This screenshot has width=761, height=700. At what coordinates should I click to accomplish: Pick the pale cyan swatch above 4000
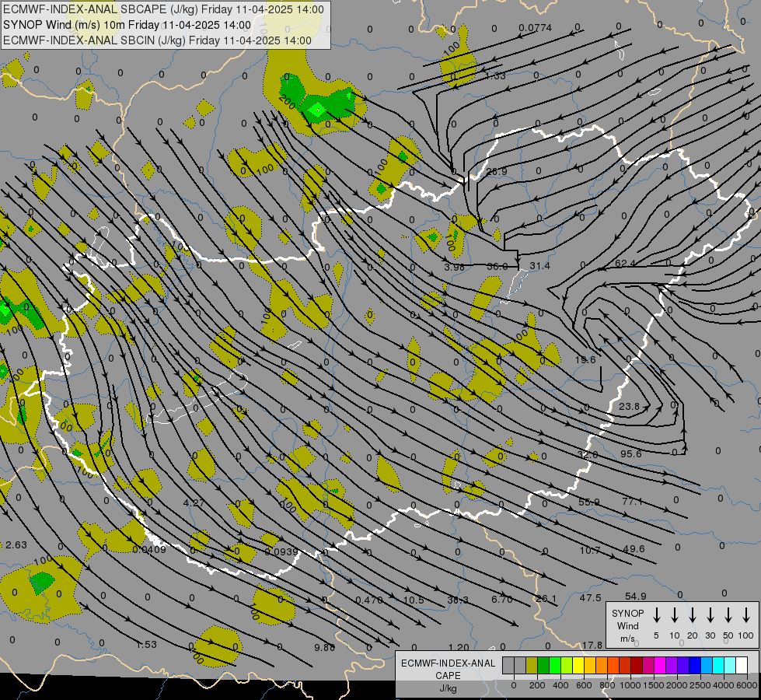[x=730, y=665]
